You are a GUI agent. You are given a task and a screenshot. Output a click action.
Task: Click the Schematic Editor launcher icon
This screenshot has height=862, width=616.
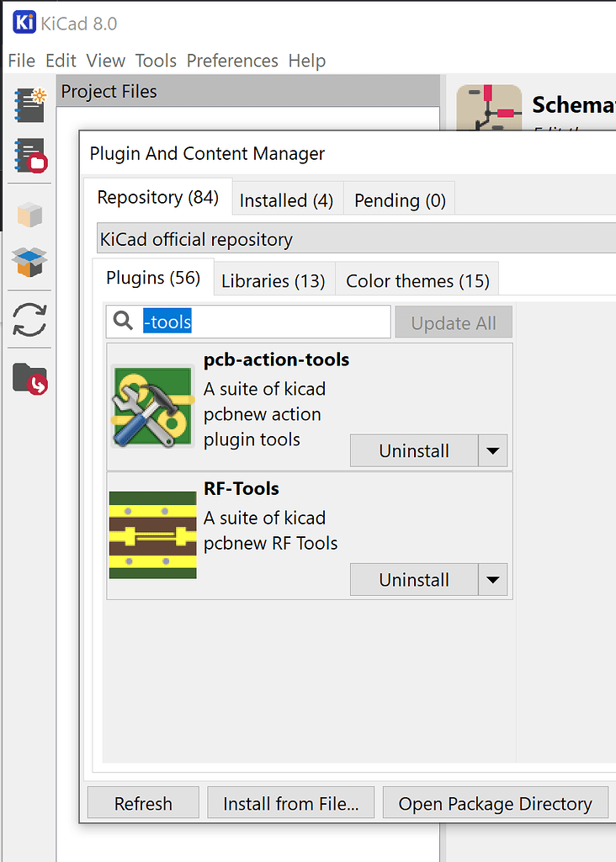coord(489,108)
